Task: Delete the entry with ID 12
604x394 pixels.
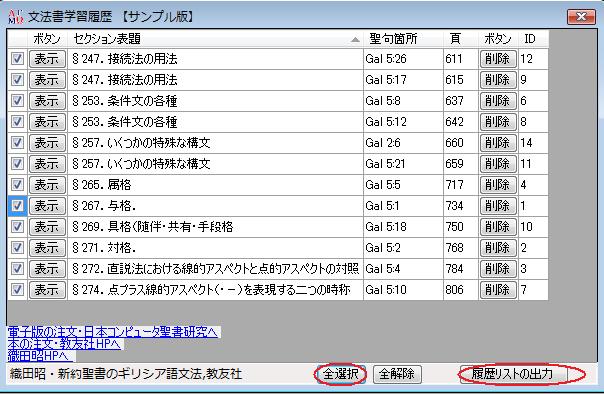Action: coord(498,59)
